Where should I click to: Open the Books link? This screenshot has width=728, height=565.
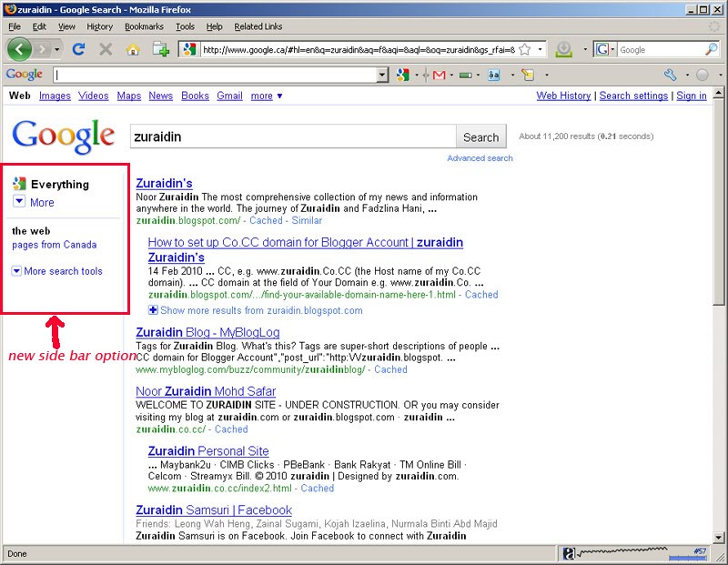pos(195,96)
